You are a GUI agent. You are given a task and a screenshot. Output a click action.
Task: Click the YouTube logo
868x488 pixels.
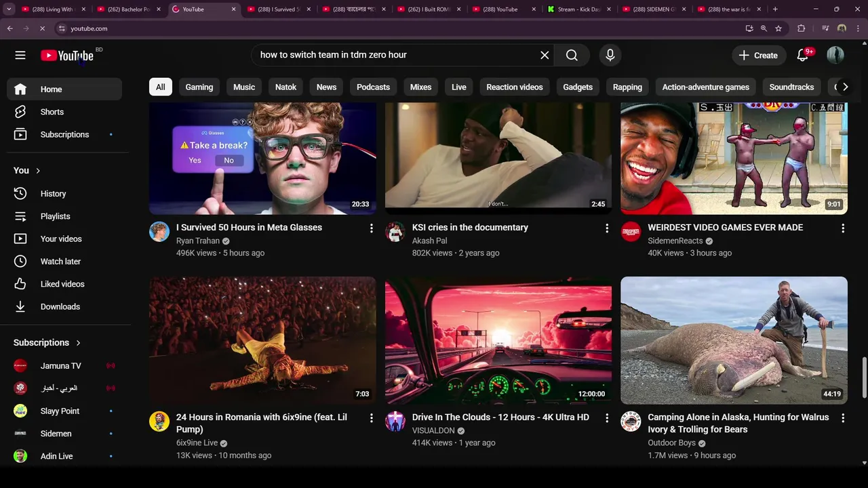[66, 56]
